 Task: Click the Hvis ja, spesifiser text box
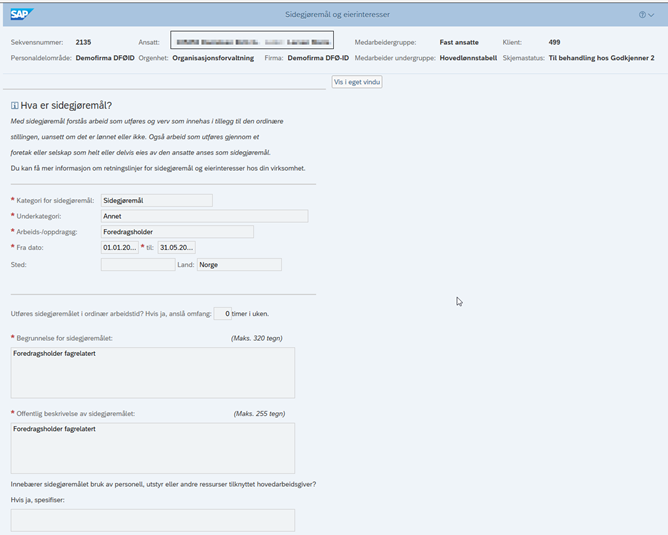pos(153,520)
